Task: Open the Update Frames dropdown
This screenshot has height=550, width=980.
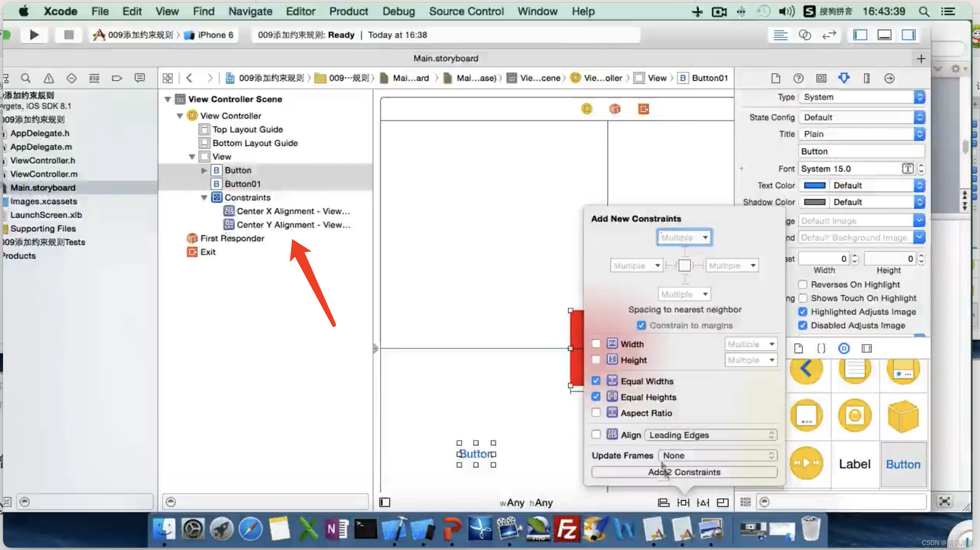Action: (x=715, y=455)
